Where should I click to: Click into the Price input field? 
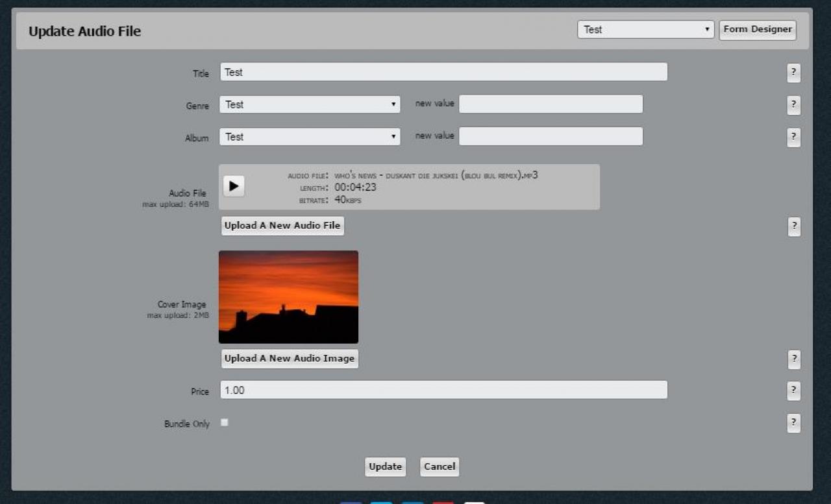coord(443,390)
